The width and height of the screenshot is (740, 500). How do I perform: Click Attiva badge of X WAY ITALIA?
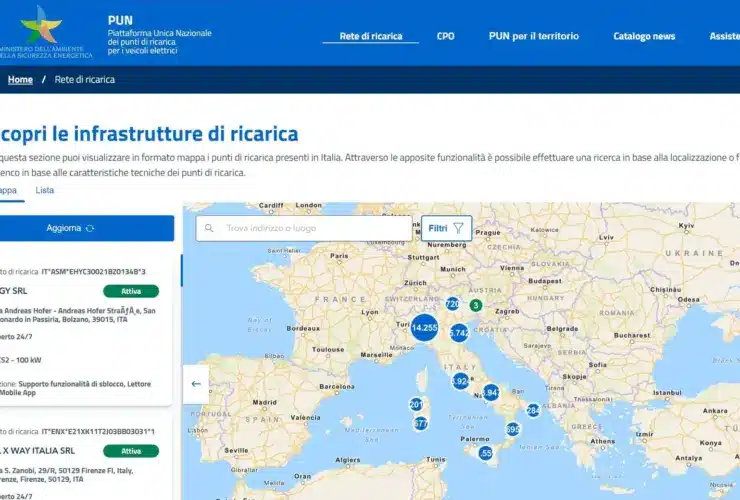click(131, 451)
